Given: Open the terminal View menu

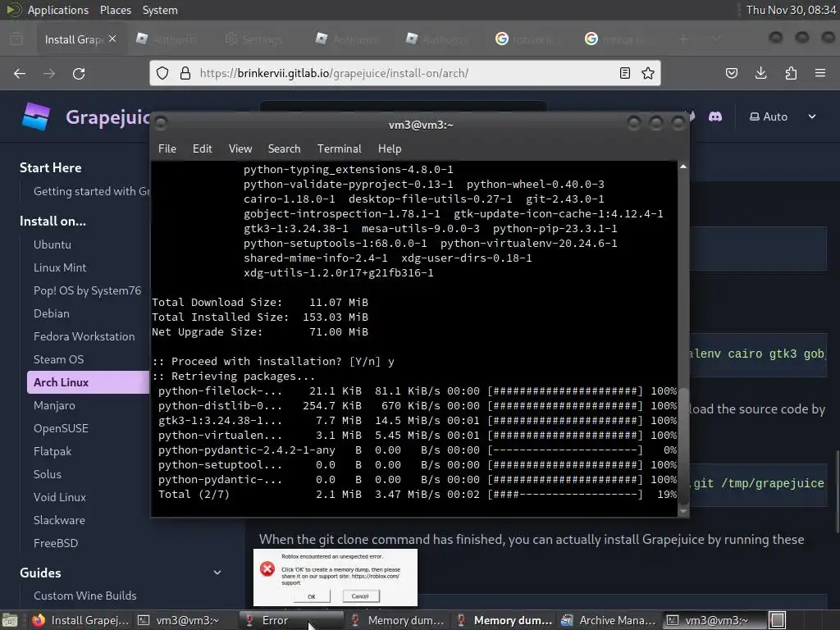Looking at the screenshot, I should point(240,149).
